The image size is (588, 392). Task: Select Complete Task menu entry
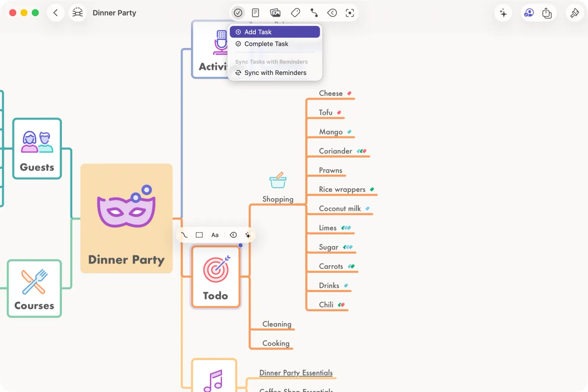pyautogui.click(x=275, y=44)
